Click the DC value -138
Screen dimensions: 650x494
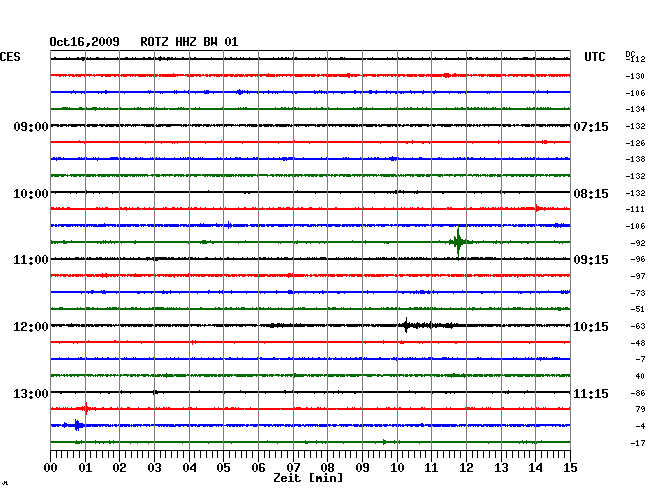pyautogui.click(x=635, y=159)
